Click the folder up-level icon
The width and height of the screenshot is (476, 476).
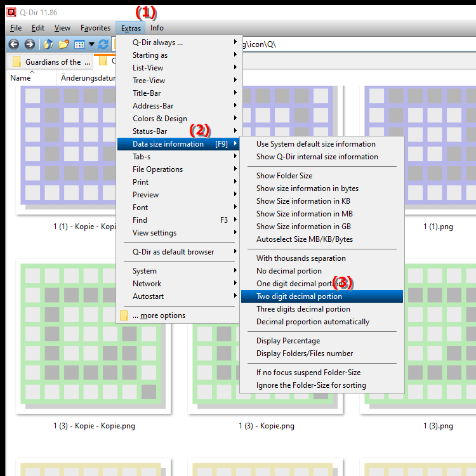48,44
